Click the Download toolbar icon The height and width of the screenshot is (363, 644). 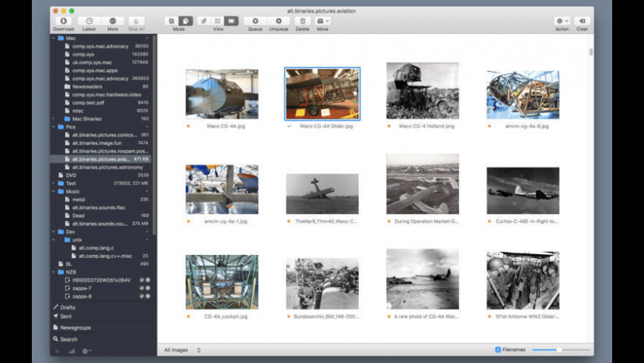point(63,21)
